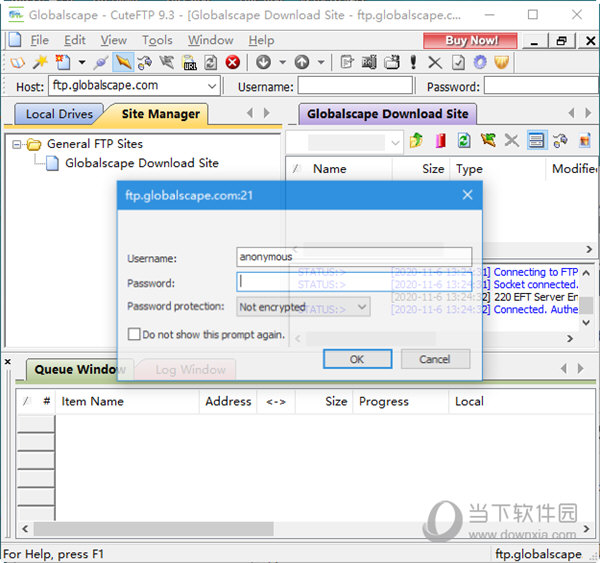Close the ftp.globalscape.com:21 dialog

pyautogui.click(x=467, y=195)
